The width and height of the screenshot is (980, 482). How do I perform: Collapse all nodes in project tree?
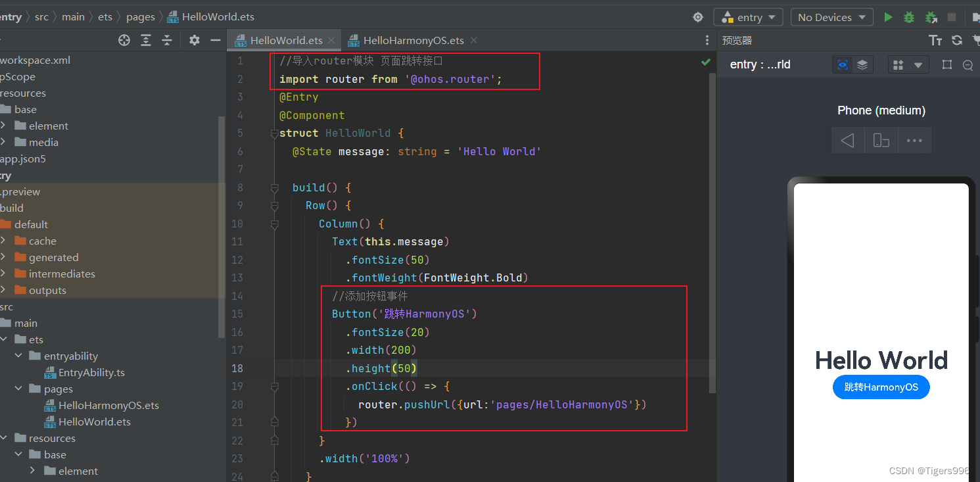[x=167, y=40]
